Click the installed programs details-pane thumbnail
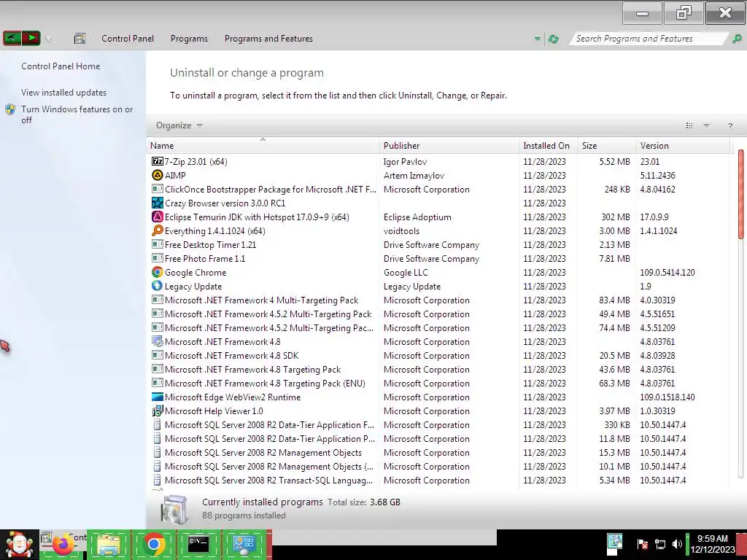Viewport: 747px width, 560px height. point(174,509)
